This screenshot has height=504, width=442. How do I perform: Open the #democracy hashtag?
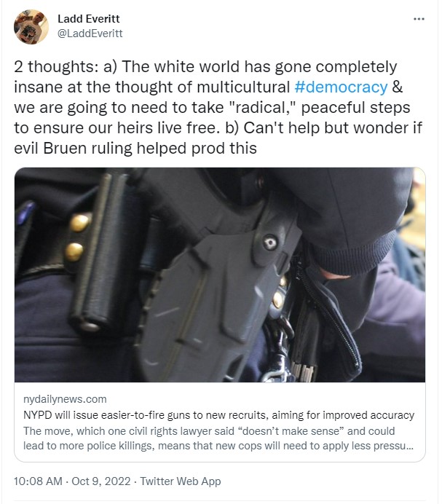pyautogui.click(x=341, y=87)
